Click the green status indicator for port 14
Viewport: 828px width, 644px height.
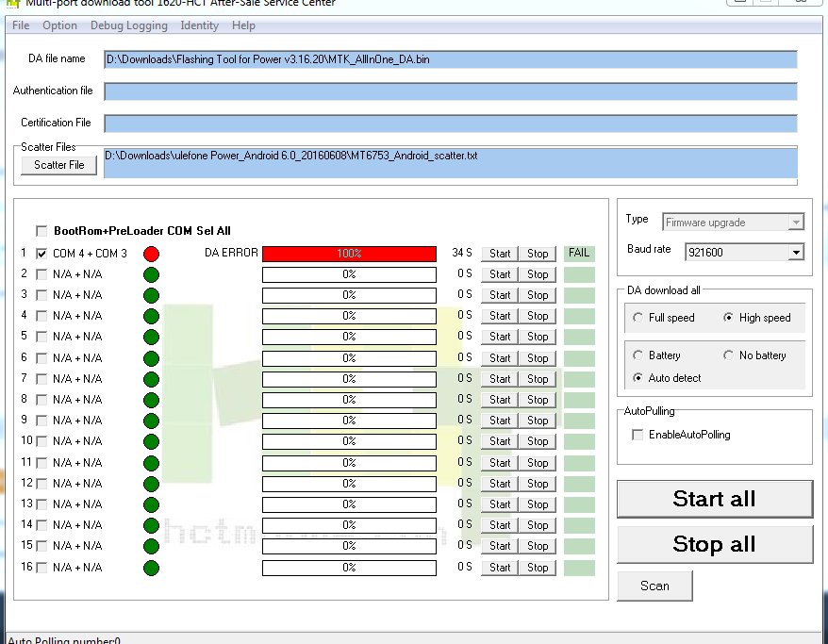[151, 526]
